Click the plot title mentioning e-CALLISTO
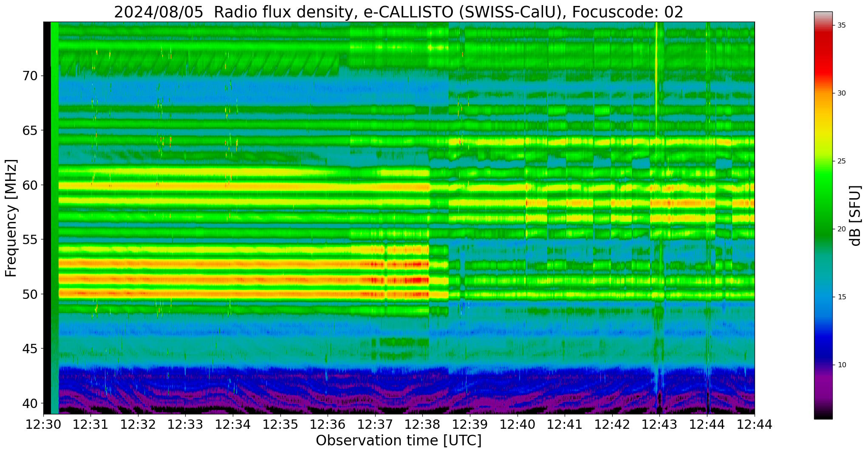Screen dimensions: 868x453 point(399,12)
